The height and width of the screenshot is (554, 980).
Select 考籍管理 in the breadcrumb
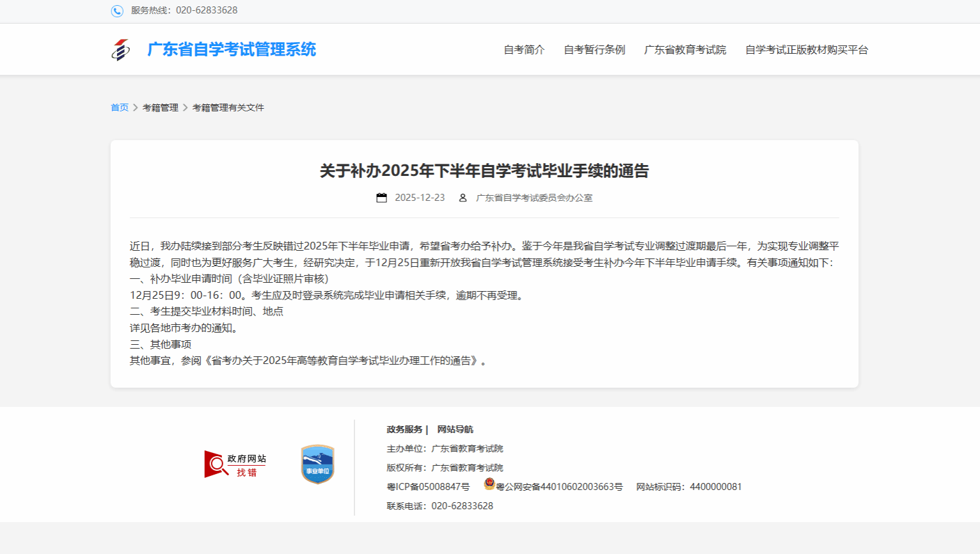[x=161, y=107]
